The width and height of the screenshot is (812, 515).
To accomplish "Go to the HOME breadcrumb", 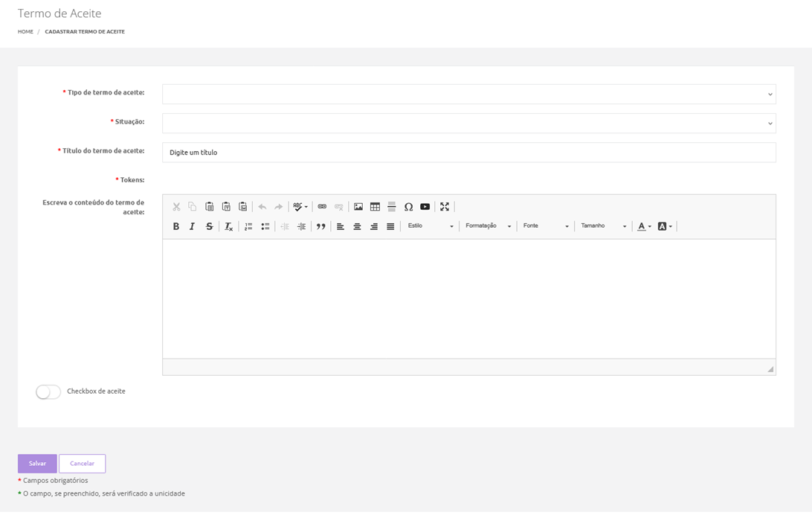I will pos(25,31).
